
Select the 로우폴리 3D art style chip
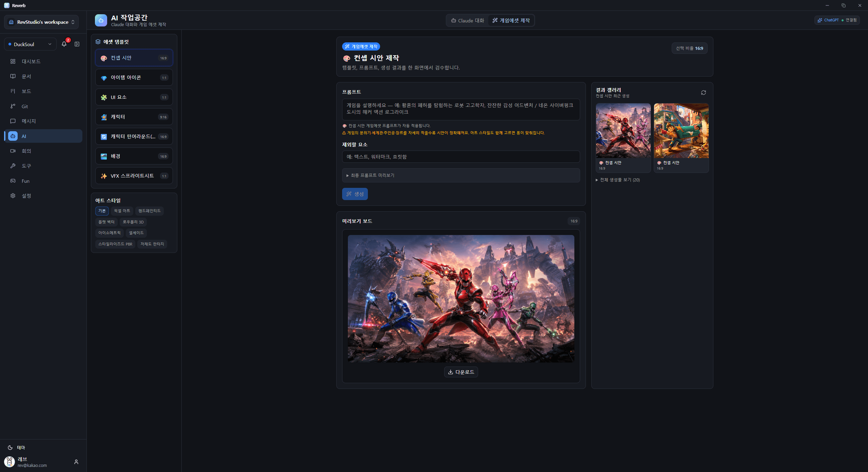(133, 222)
